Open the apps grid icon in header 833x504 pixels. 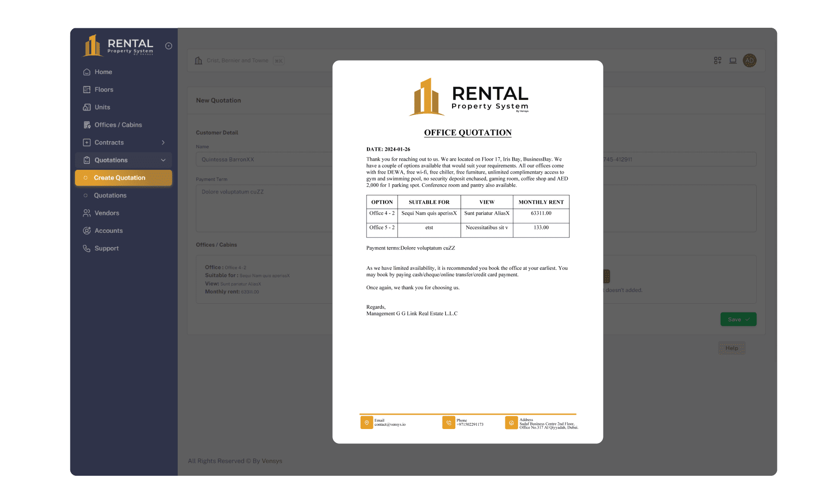[718, 61]
